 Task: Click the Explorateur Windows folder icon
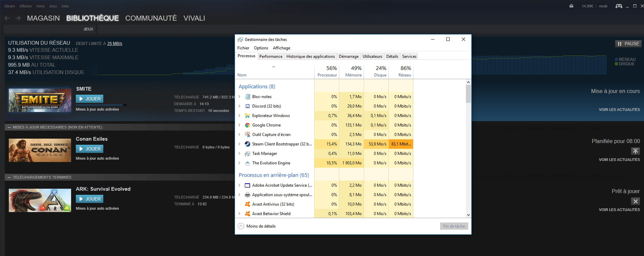[248, 116]
